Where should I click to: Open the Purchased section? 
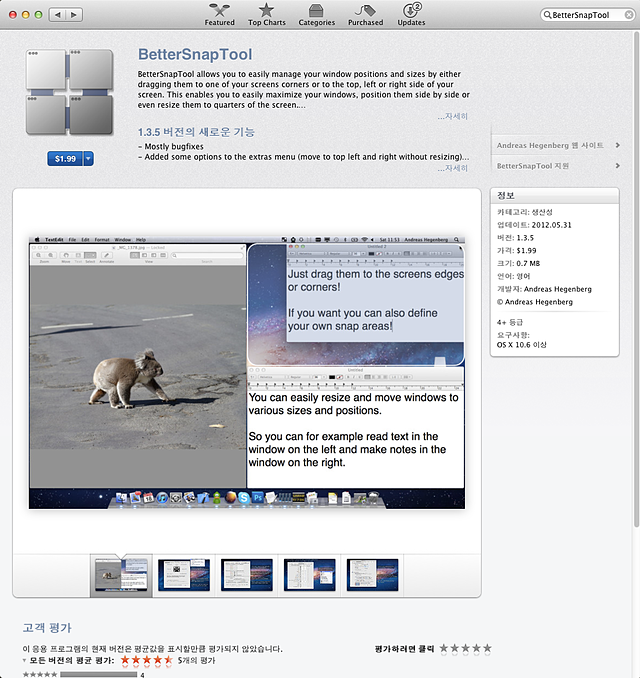tap(365, 15)
